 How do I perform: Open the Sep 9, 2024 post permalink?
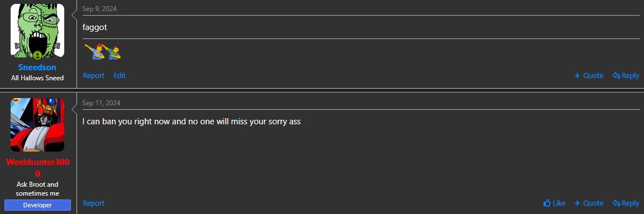tap(99, 8)
